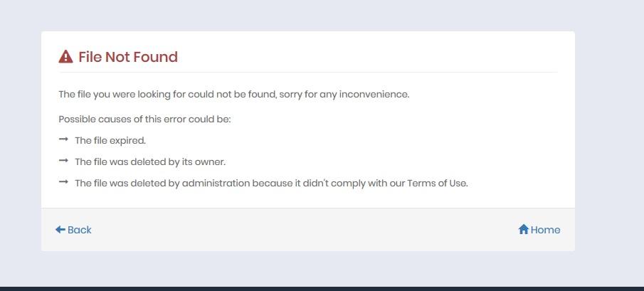Click 'Possible causes of this error could be:' text
644x291 pixels.
click(x=144, y=120)
